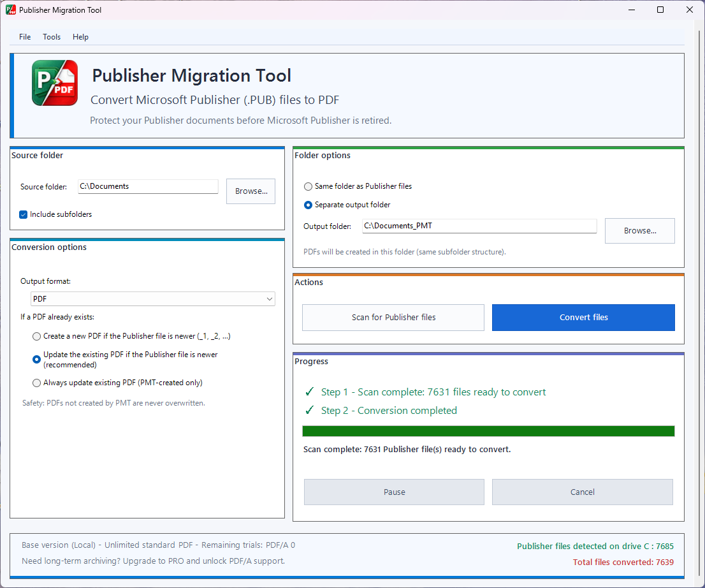Viewport: 705px width, 588px height.
Task: Click the 7631 Publisher file(s) ready status line
Action: tap(407, 450)
